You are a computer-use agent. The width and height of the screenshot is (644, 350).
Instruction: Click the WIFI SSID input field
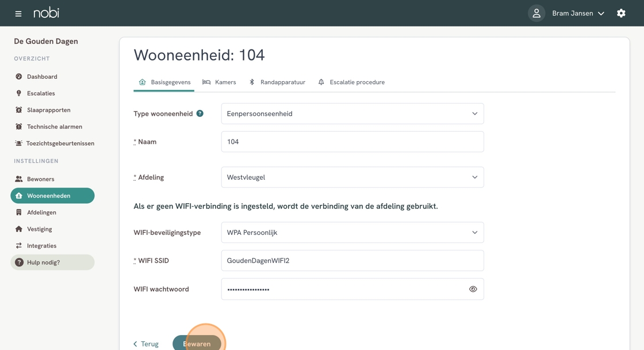[x=352, y=261]
